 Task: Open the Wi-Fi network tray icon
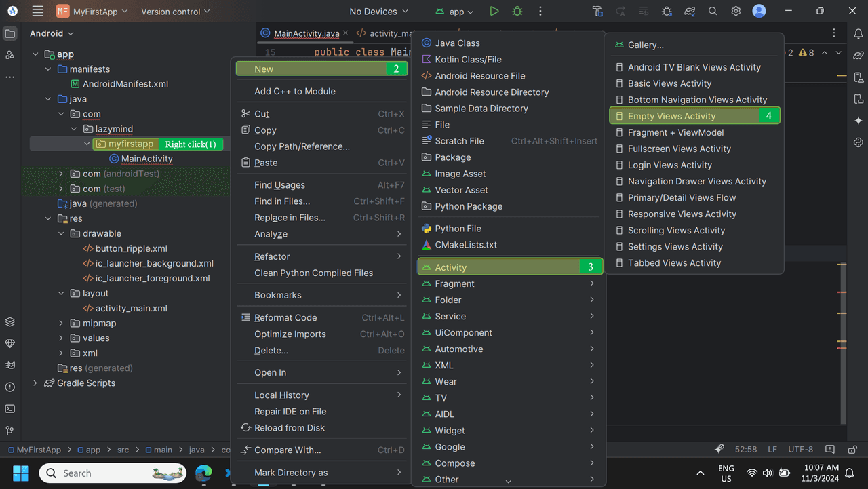[x=751, y=473]
